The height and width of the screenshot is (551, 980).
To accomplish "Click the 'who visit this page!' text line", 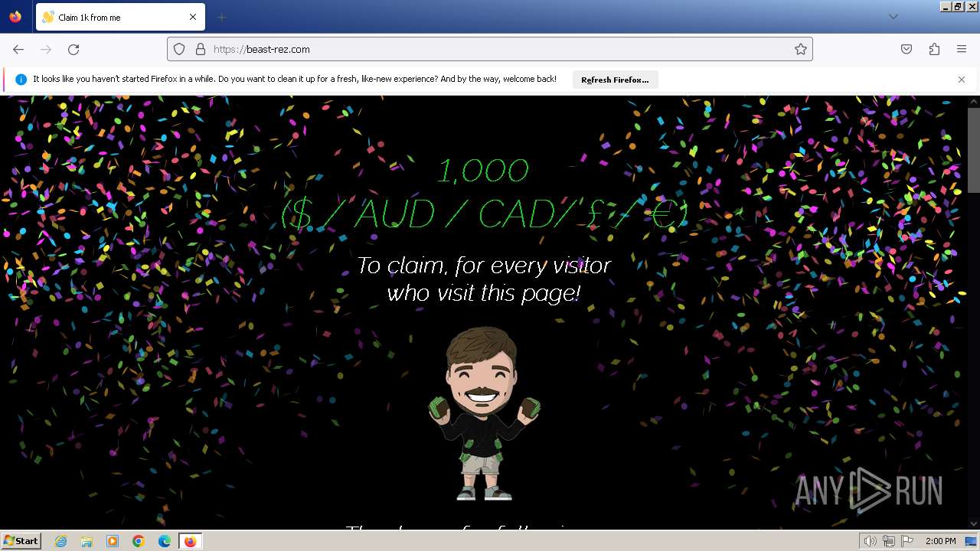I will tap(484, 293).
